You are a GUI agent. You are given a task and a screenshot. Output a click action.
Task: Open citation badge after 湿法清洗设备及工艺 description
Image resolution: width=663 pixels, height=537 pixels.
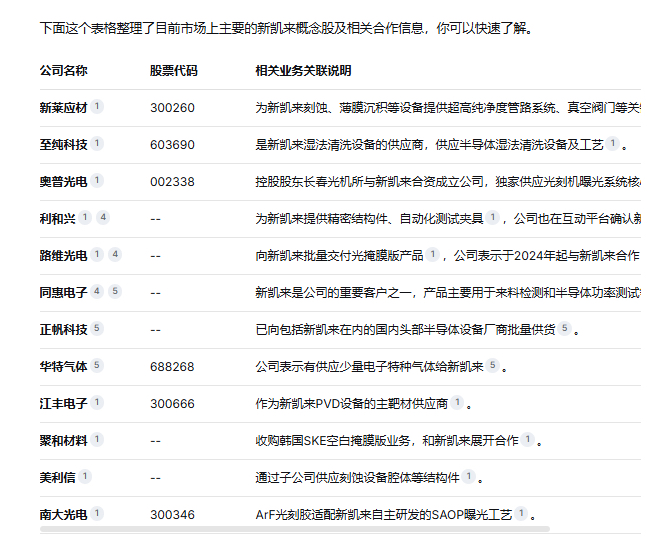coord(613,144)
